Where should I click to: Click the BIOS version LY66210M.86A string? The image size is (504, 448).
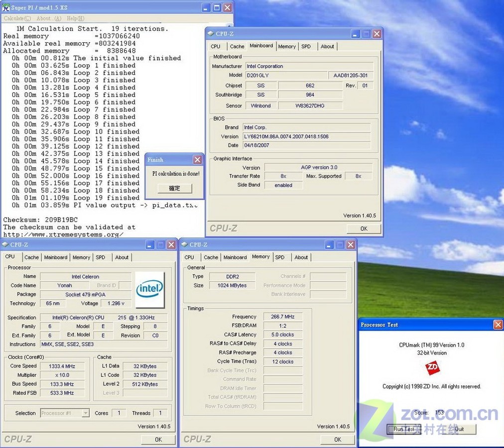[307, 136]
